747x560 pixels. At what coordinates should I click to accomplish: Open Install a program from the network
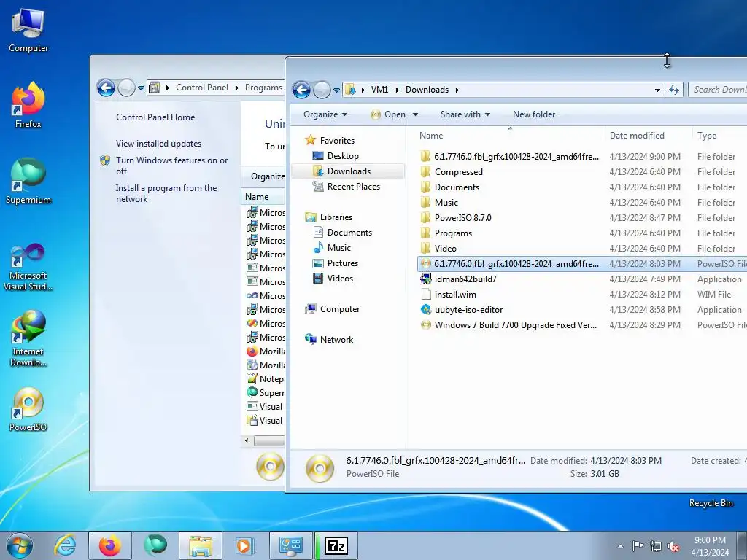coord(166,193)
